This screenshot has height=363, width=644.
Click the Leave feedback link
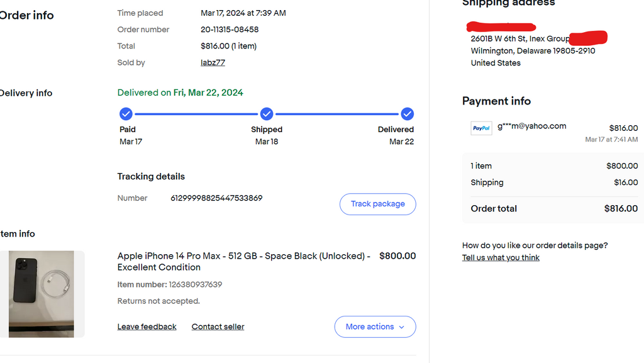click(147, 327)
